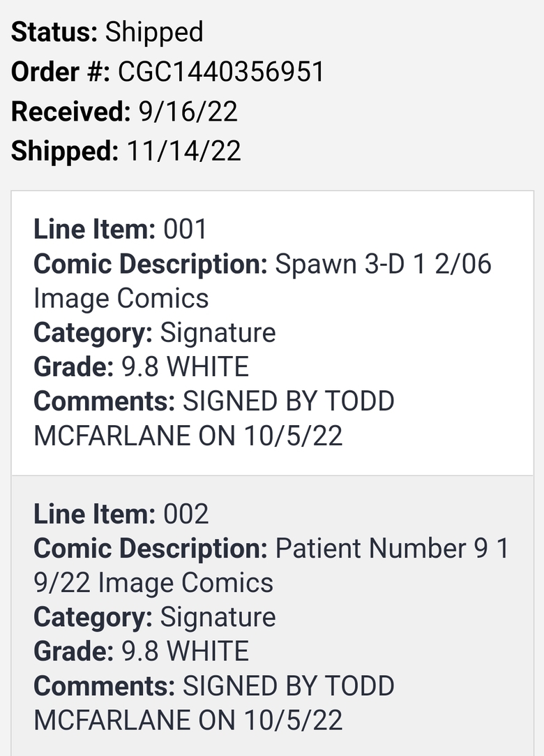Click Patient Number 9 1 comic description
Viewport: 544px width, 756px height.
point(392,548)
